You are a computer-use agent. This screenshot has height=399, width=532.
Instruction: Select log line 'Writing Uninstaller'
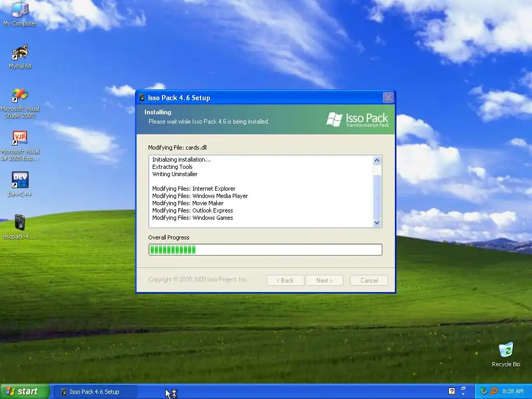tap(175, 174)
